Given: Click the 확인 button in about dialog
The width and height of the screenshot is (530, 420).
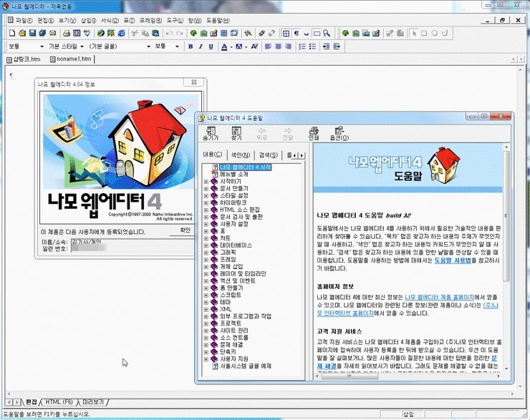Looking at the screenshot, I should (x=185, y=230).
